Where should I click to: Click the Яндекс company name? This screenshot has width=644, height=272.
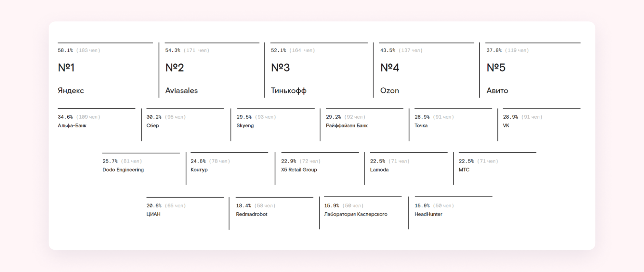[71, 91]
